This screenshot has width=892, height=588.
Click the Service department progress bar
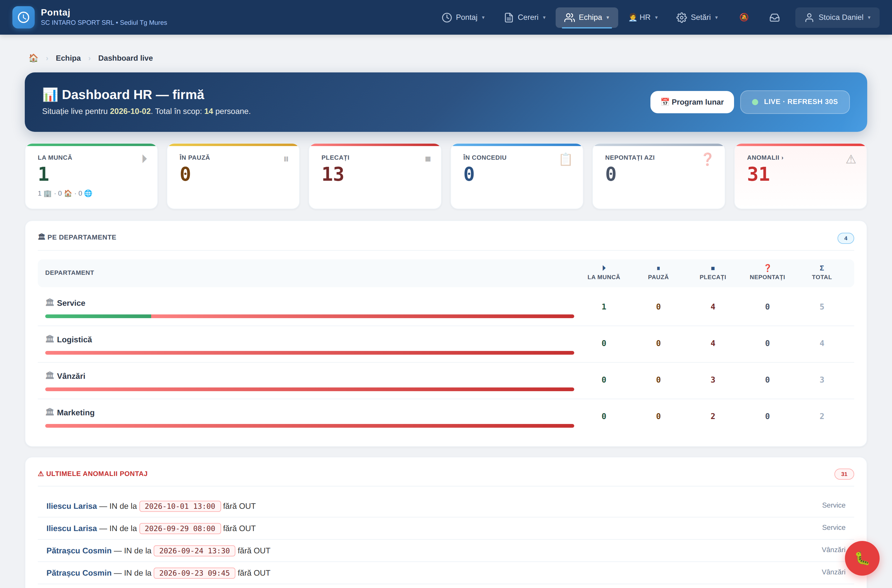(x=310, y=317)
